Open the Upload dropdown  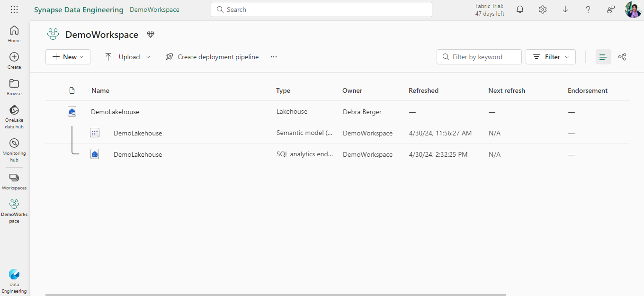[x=127, y=57]
